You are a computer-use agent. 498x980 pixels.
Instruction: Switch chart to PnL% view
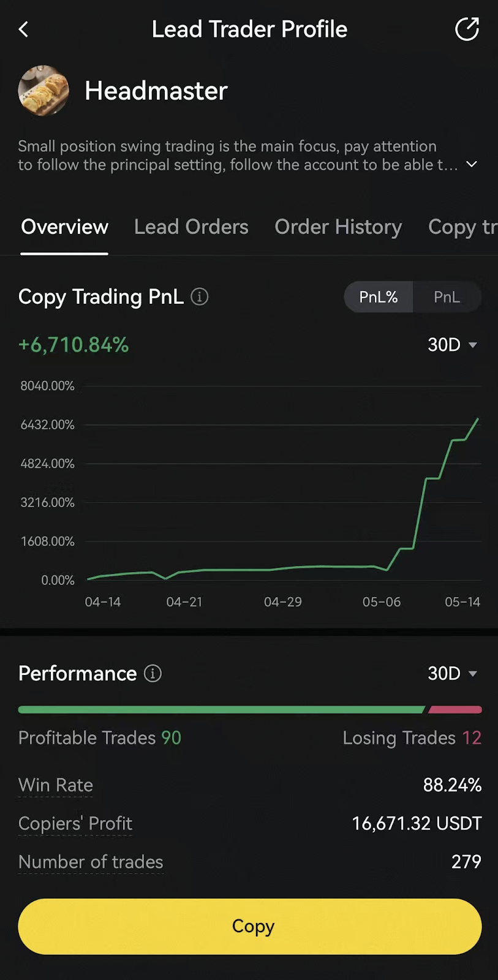(379, 297)
